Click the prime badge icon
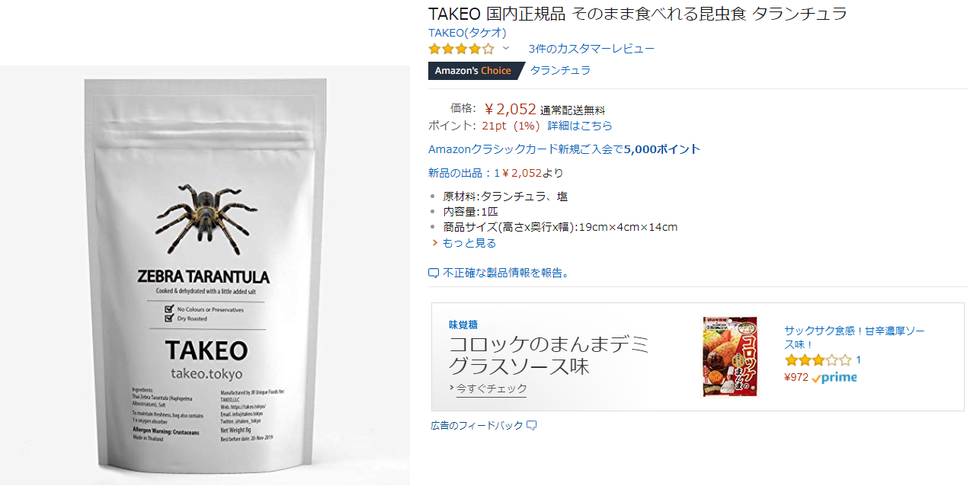 pos(834,377)
